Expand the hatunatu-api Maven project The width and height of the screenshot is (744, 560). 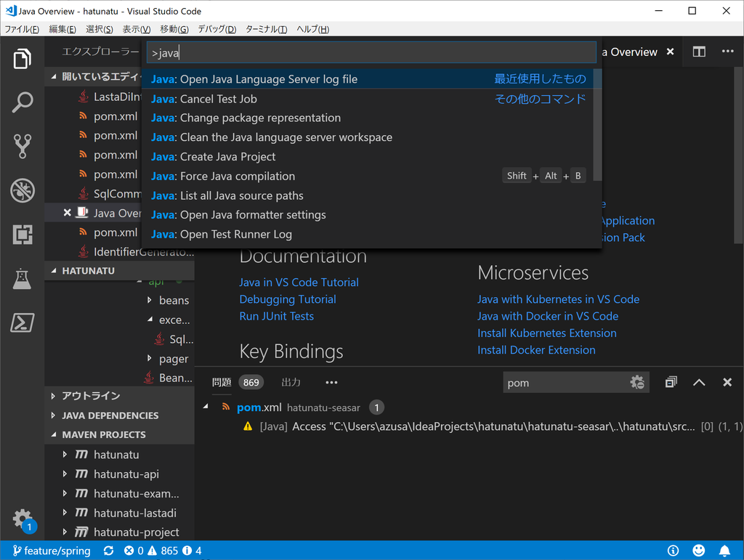tap(65, 474)
